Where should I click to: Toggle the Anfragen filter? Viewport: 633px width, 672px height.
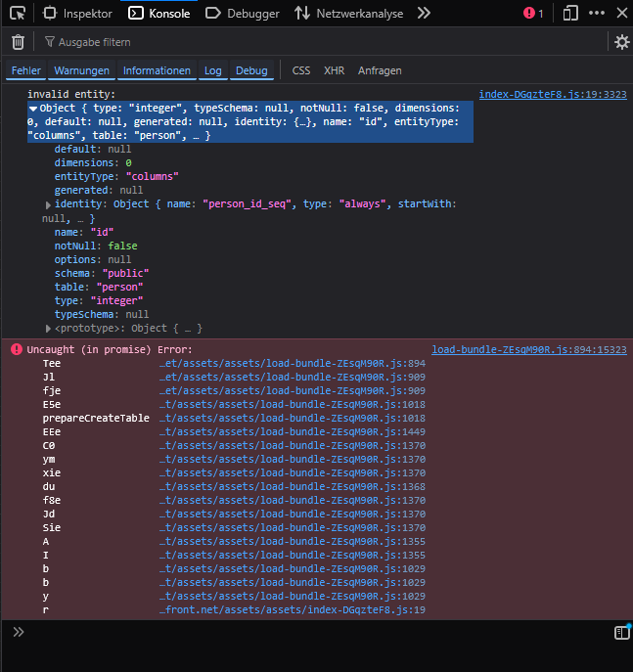(380, 70)
